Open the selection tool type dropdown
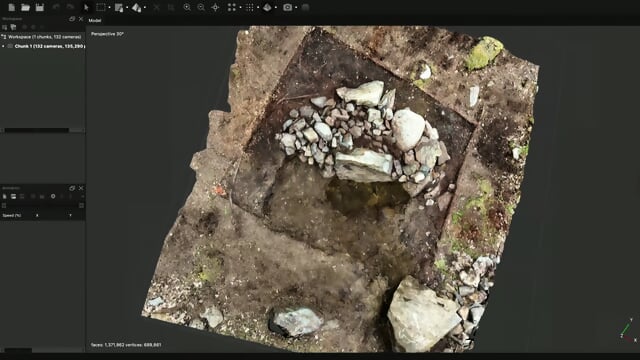The height and width of the screenshot is (360, 640). coord(109,7)
